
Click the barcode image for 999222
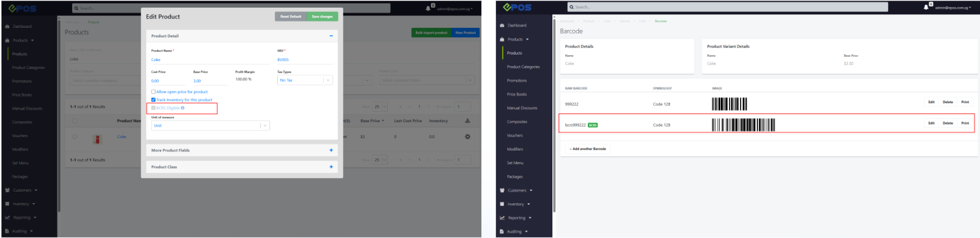(729, 104)
